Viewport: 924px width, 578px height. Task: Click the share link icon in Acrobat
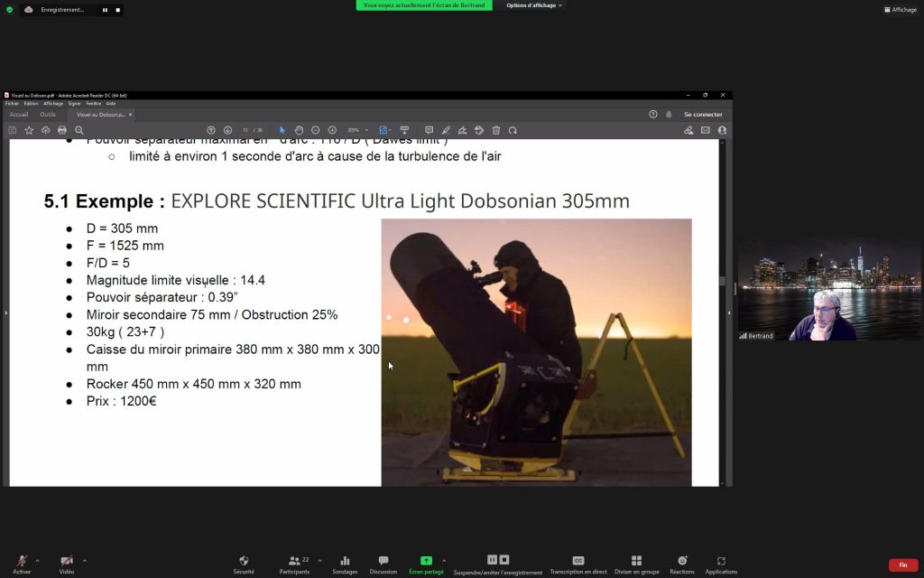coord(688,130)
